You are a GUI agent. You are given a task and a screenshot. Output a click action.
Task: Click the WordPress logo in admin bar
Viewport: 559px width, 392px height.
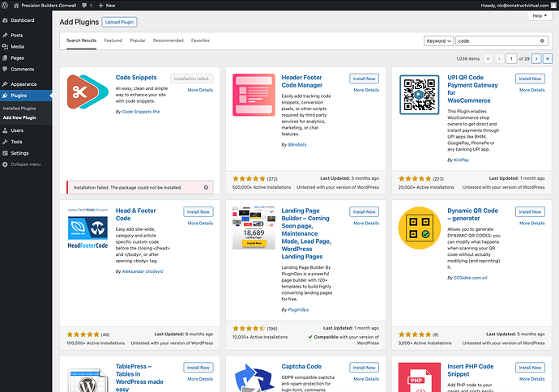pyautogui.click(x=6, y=5)
